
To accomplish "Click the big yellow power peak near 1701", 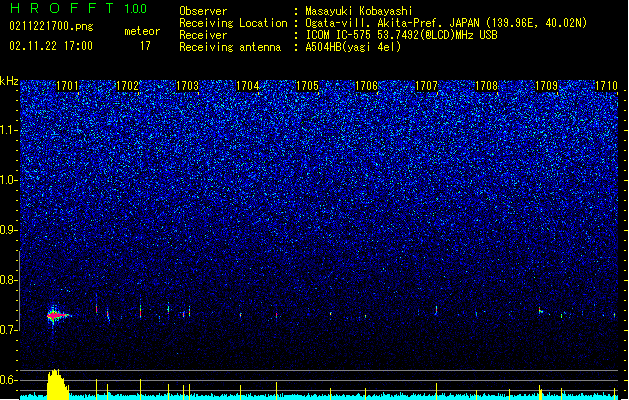I will [58, 384].
